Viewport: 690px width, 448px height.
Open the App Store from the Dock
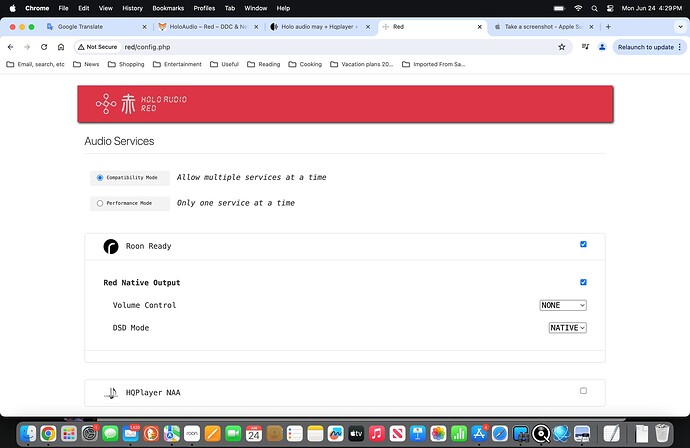(x=479, y=433)
